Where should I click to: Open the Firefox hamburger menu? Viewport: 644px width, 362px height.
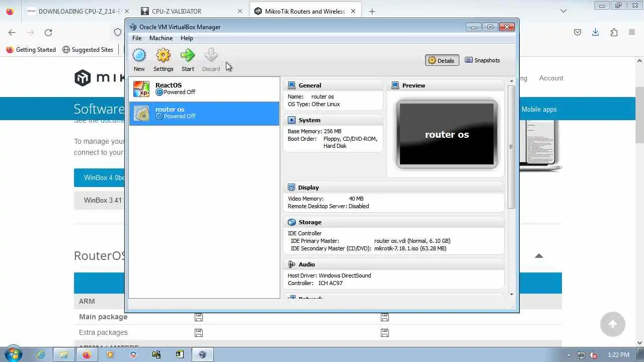pyautogui.click(x=632, y=32)
